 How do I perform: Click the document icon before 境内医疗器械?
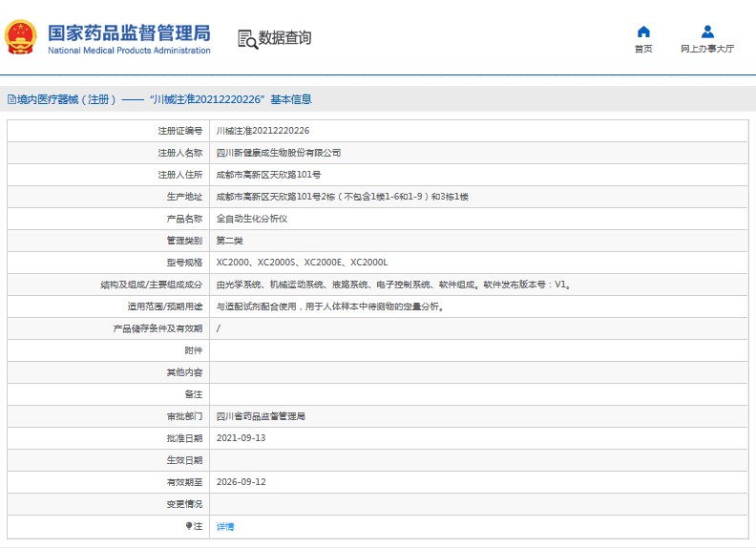(10, 99)
